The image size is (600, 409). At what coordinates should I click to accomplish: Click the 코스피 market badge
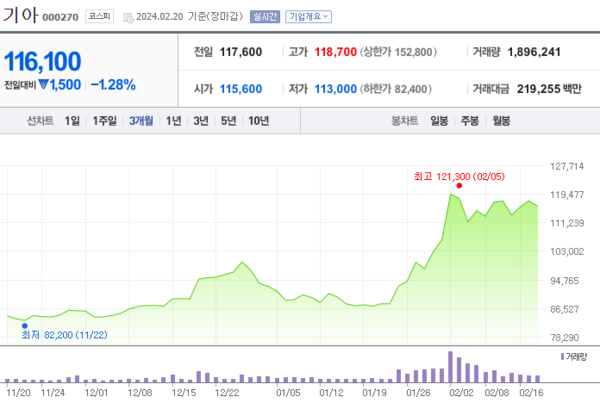(x=99, y=16)
